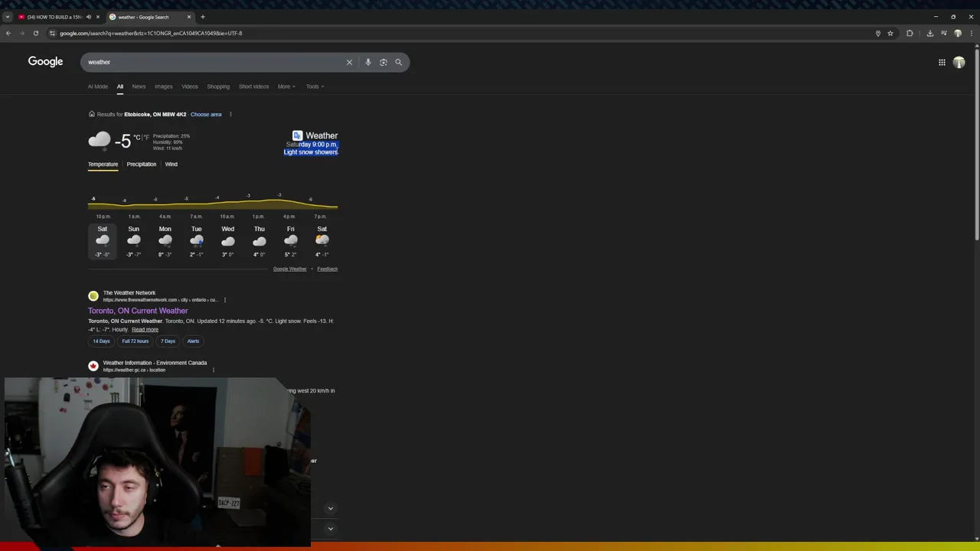
Task: Start voice search with the microphone icon
Action: pos(367,62)
